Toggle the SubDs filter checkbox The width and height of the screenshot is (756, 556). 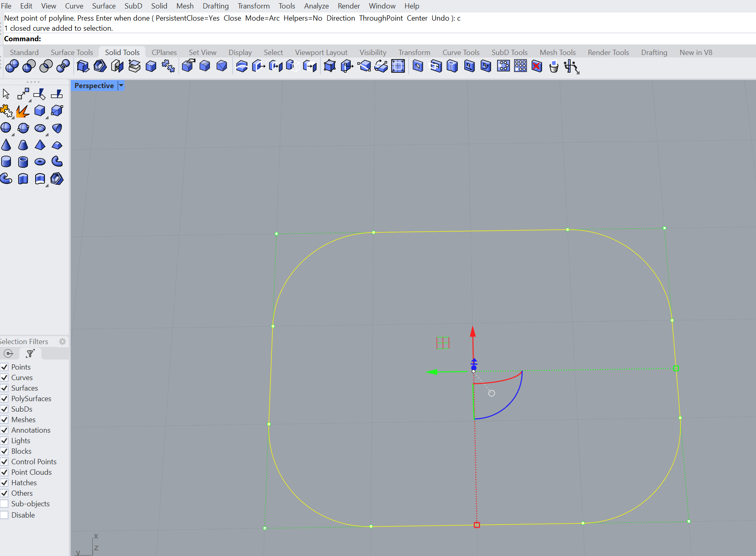4,409
